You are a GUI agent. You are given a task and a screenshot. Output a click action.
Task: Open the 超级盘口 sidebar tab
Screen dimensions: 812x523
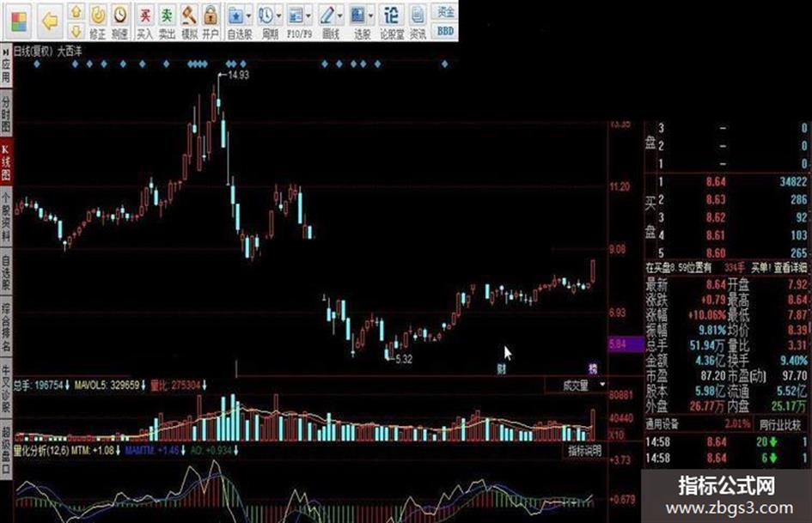pos(6,449)
